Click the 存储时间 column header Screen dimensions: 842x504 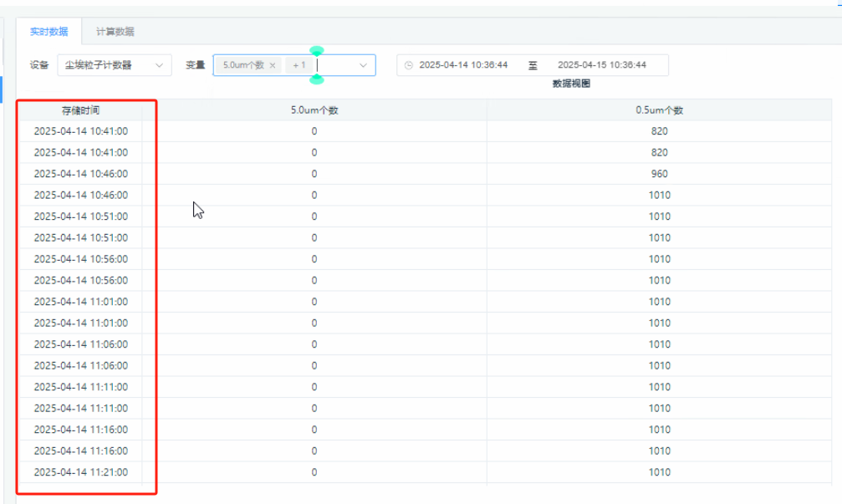click(80, 110)
